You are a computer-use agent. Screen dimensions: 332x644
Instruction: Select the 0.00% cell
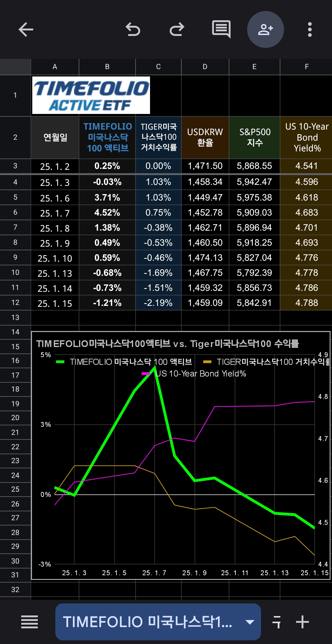tap(158, 166)
